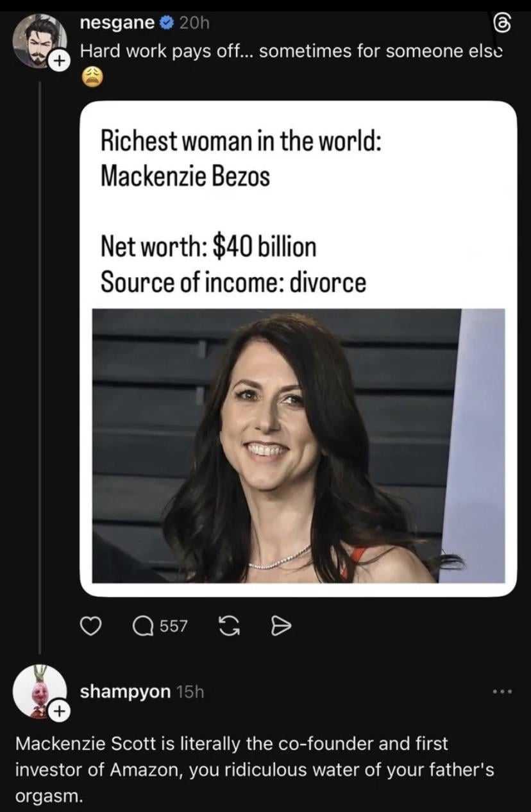This screenshot has width=531, height=812.
Task: Open nesgane's profile picture
Action: [40, 40]
